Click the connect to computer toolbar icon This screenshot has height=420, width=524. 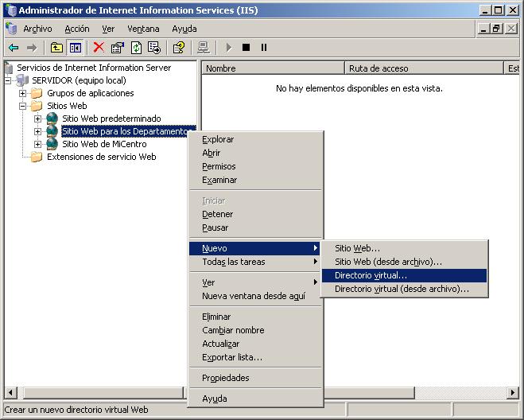point(204,48)
